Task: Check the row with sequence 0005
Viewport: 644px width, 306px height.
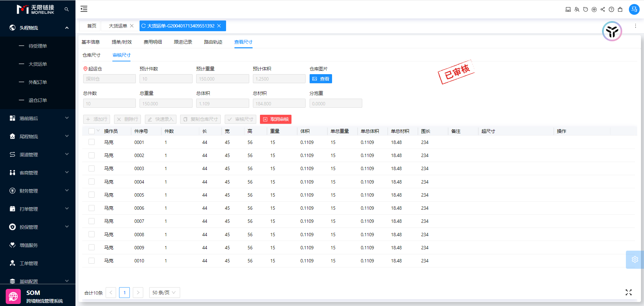Action: (x=91, y=195)
